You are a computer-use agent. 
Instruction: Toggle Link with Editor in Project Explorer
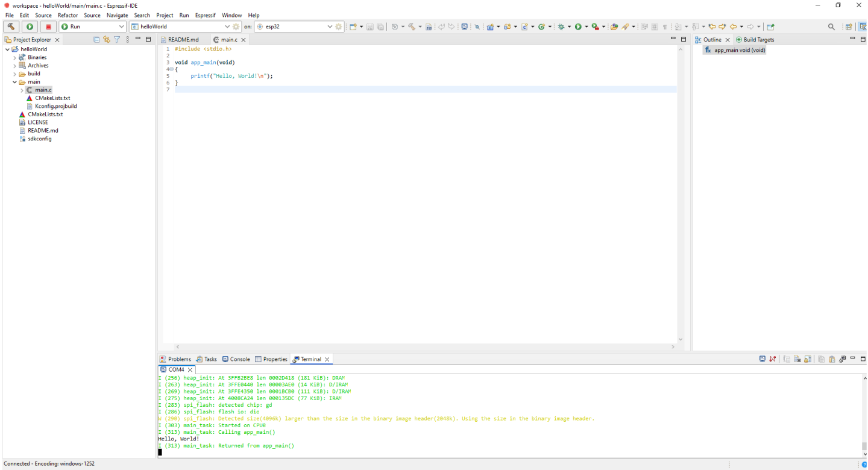(107, 40)
